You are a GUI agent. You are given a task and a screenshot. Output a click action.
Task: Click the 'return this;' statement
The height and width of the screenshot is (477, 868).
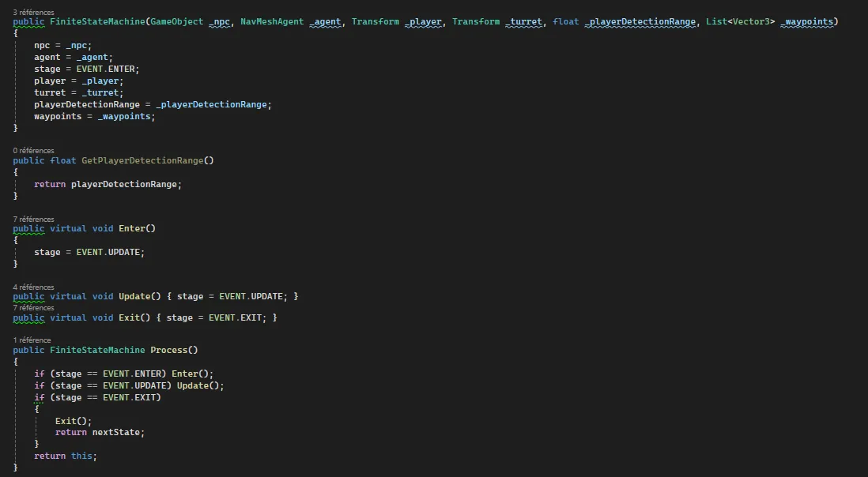66,456
